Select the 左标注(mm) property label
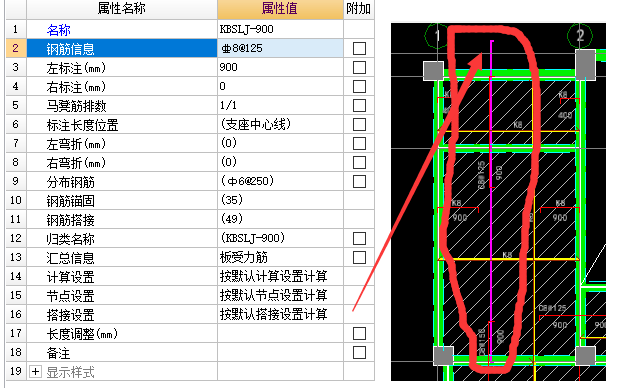Screen dimensions: 618x388 click(x=76, y=68)
